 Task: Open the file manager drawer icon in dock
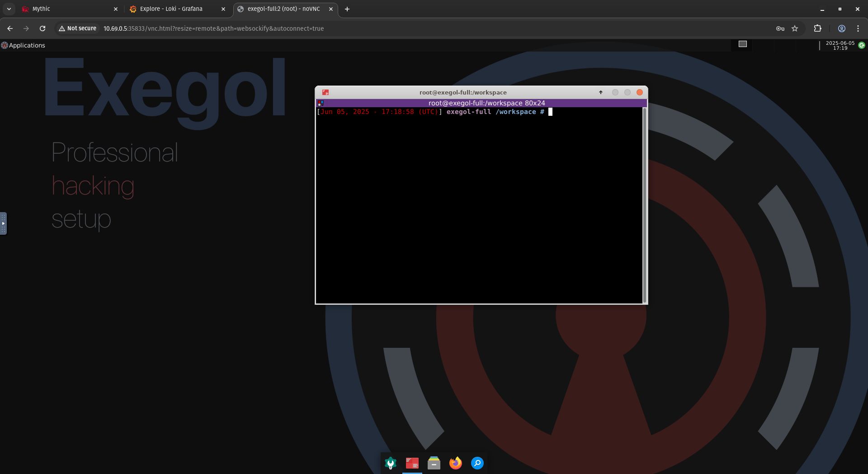[x=434, y=463]
